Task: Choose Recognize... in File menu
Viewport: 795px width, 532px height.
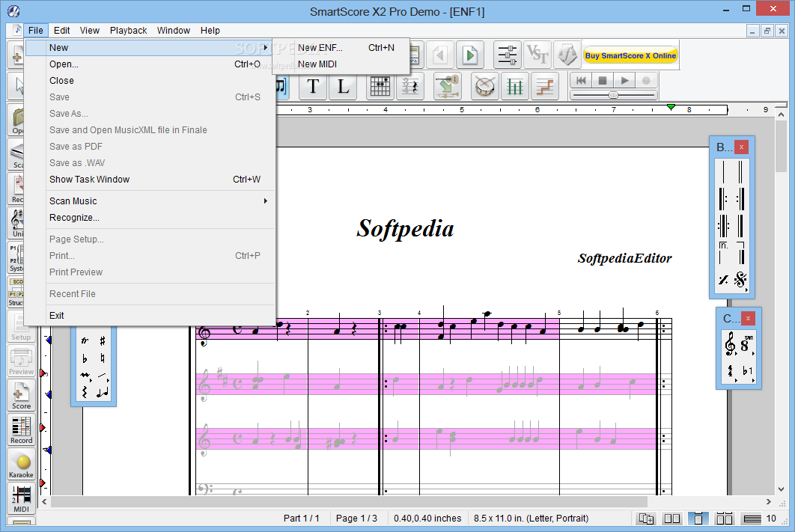Action: [150, 217]
